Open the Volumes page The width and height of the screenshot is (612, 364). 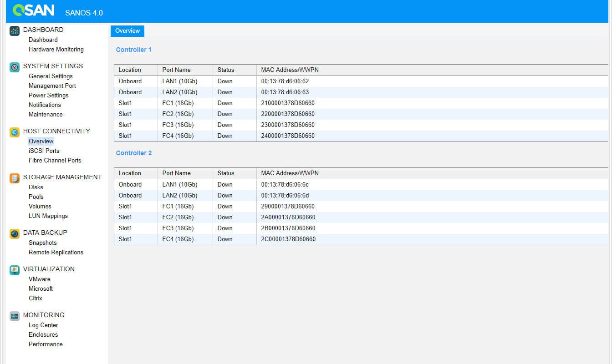coord(40,206)
